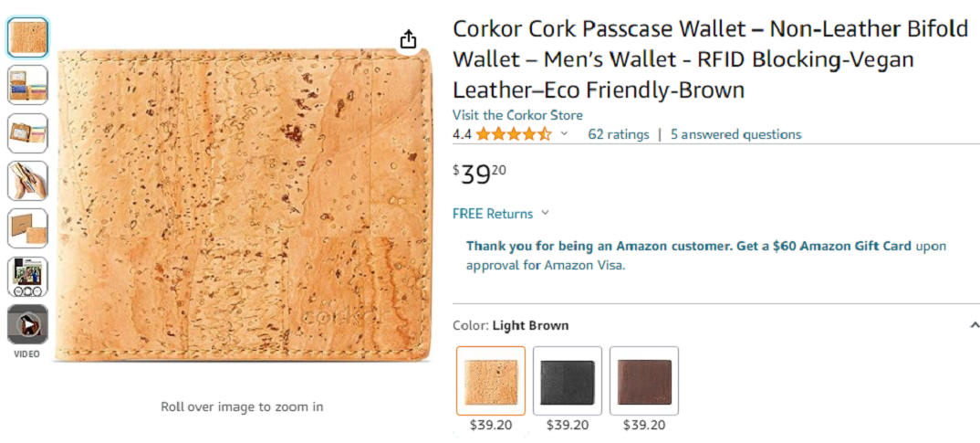Select the first cork wallet front thumbnail
980x443 pixels.
[x=27, y=37]
